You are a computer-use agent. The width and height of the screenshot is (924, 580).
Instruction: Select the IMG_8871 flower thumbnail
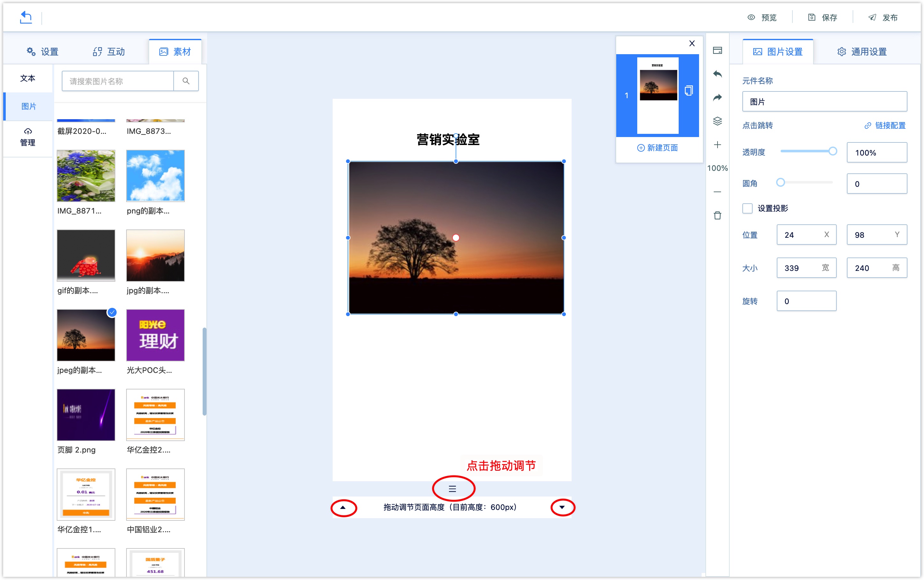(x=86, y=176)
